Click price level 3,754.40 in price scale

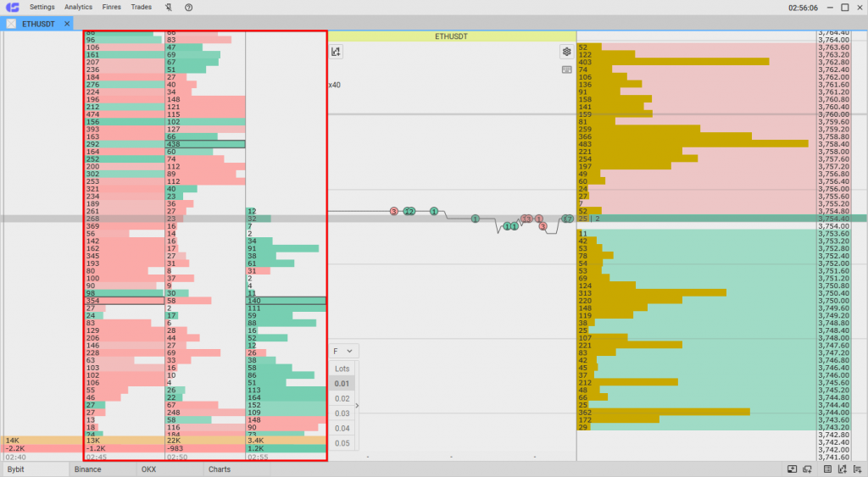834,219
